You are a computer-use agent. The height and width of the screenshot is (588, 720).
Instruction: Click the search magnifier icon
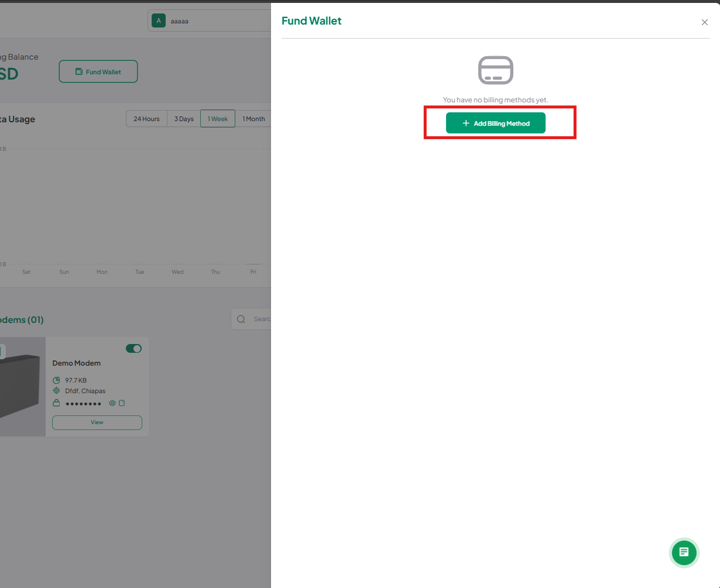click(241, 319)
